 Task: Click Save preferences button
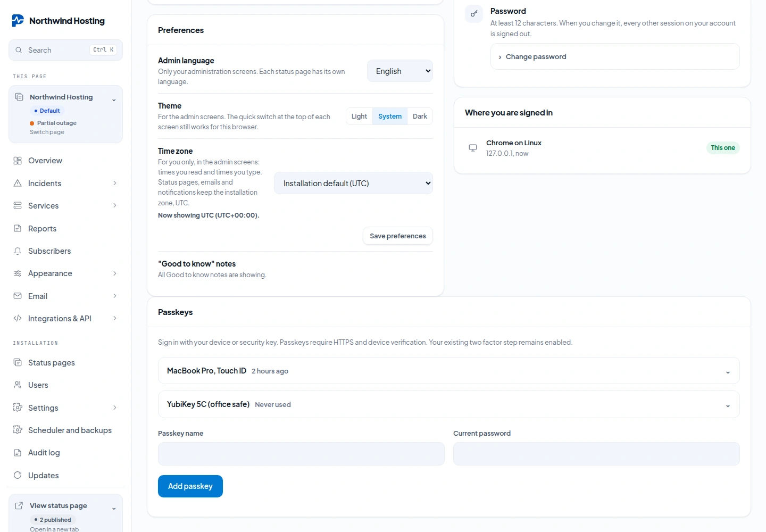tap(398, 236)
